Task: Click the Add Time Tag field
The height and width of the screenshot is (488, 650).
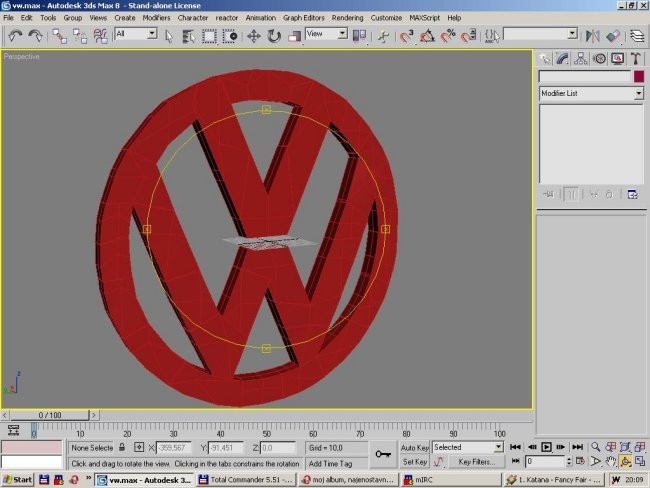Action: coord(337,463)
